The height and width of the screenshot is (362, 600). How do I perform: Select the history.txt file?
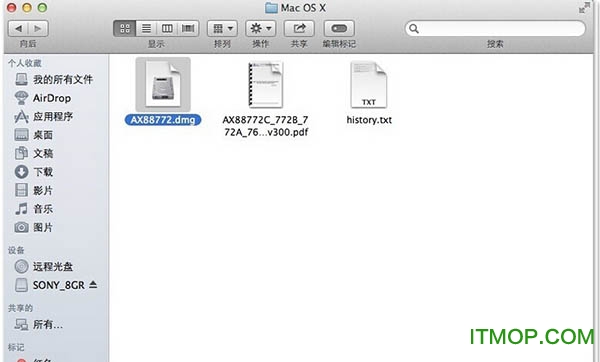369,85
